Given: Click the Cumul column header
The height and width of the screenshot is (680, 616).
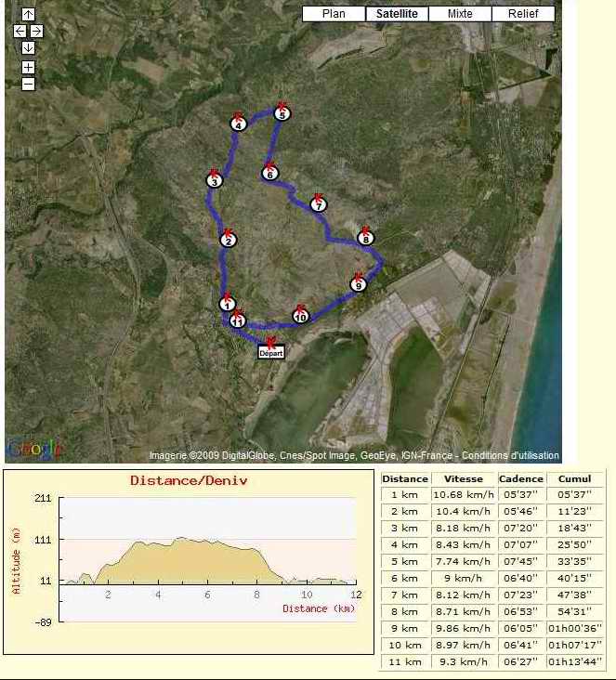Looking at the screenshot, I should (575, 478).
